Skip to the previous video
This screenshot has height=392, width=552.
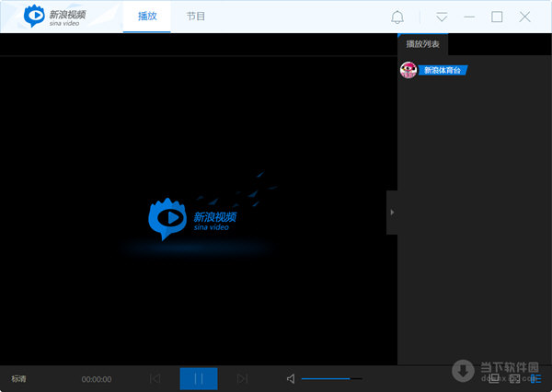155,378
